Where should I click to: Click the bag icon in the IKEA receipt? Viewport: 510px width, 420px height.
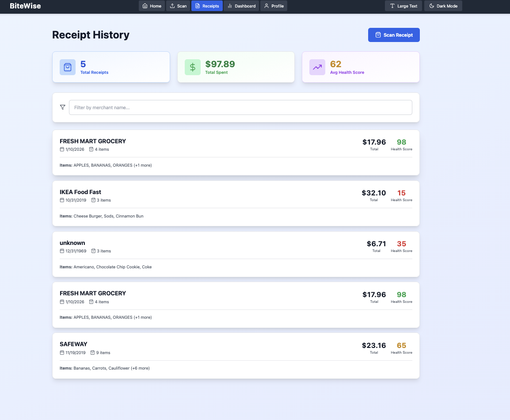click(93, 200)
